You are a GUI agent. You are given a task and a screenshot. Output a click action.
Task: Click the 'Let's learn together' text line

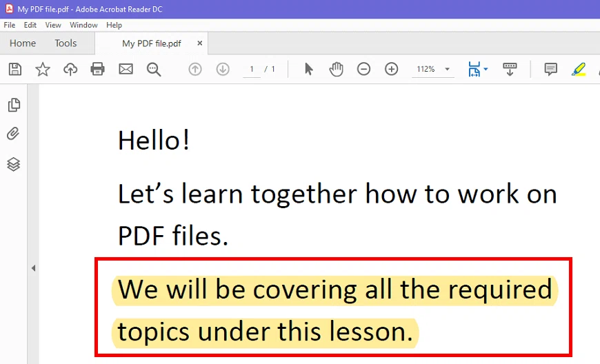[x=337, y=194]
